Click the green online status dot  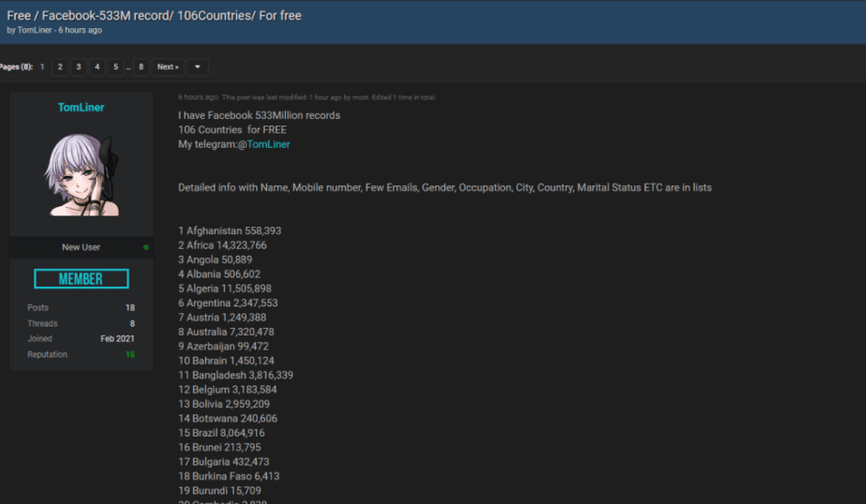146,247
